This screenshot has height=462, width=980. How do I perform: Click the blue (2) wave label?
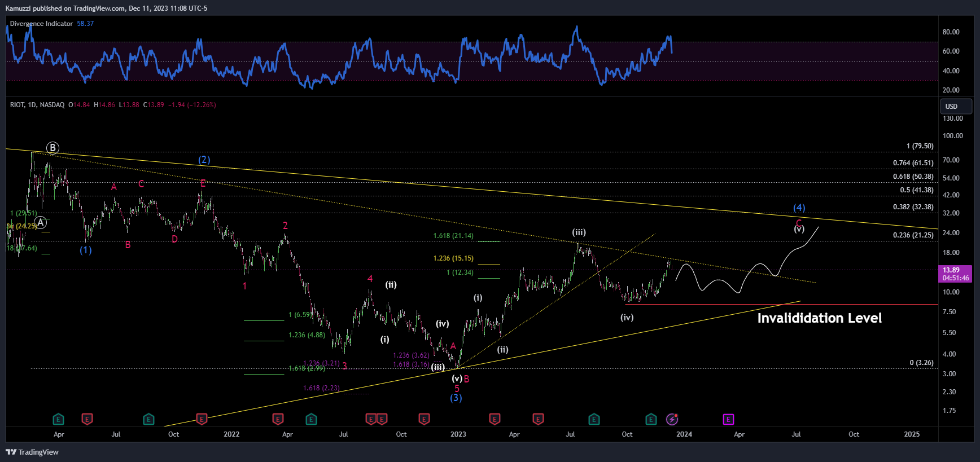(204, 160)
